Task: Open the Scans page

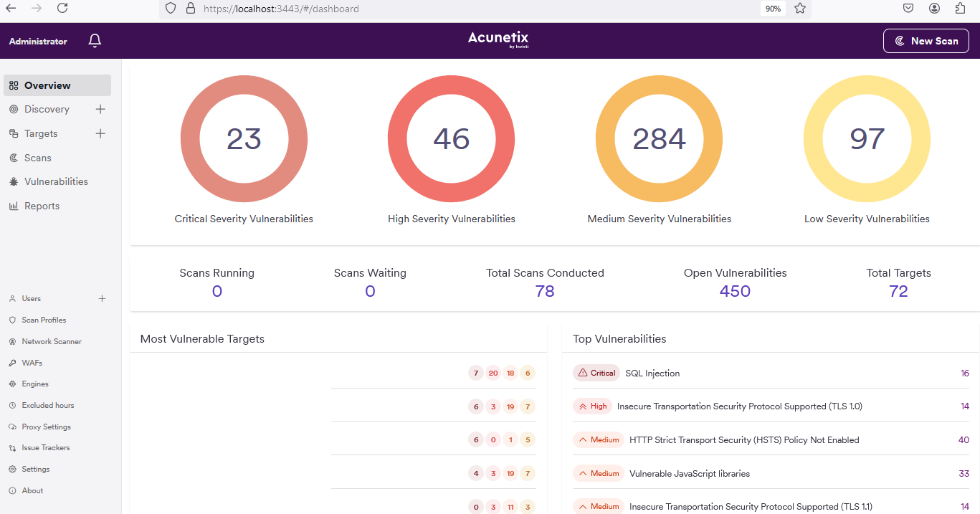Action: click(x=37, y=158)
